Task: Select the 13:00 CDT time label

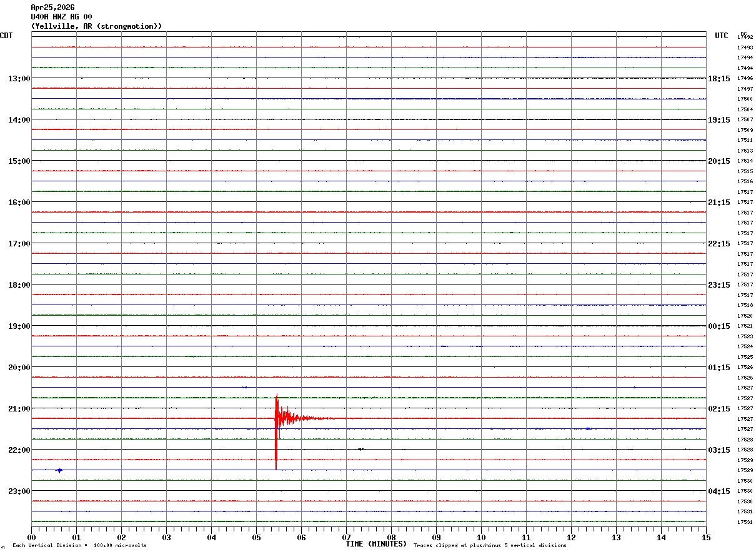Action: tap(19, 79)
